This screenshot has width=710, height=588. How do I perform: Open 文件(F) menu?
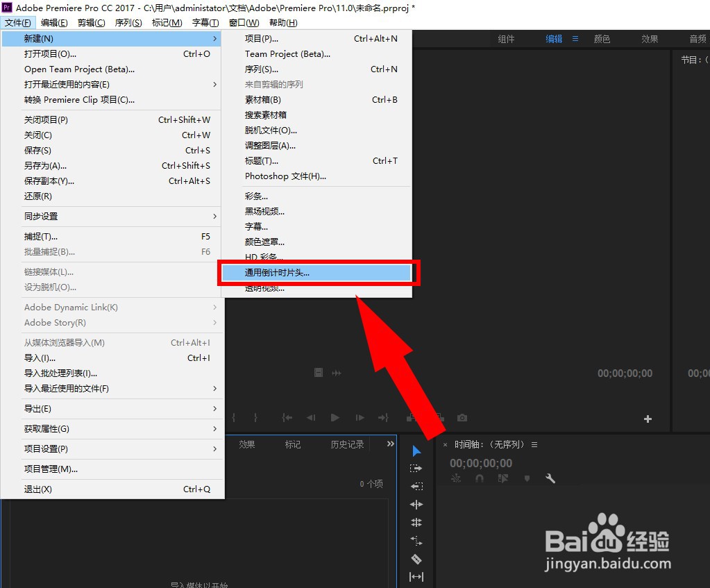pos(17,23)
